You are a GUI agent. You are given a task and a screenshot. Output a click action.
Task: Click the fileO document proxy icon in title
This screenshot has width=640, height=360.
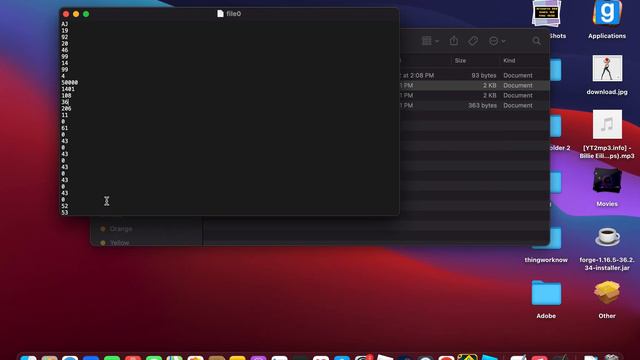(220, 14)
